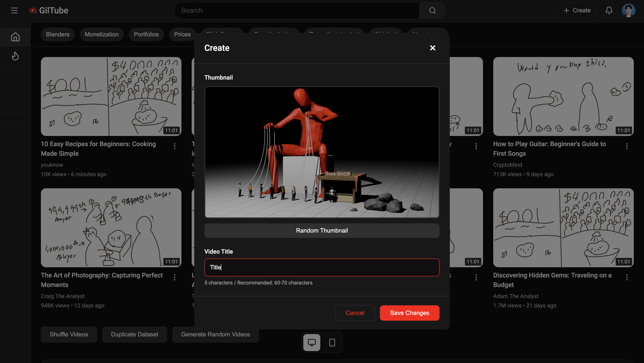Open the Trending flame icon
The image size is (644, 363).
[x=15, y=56]
